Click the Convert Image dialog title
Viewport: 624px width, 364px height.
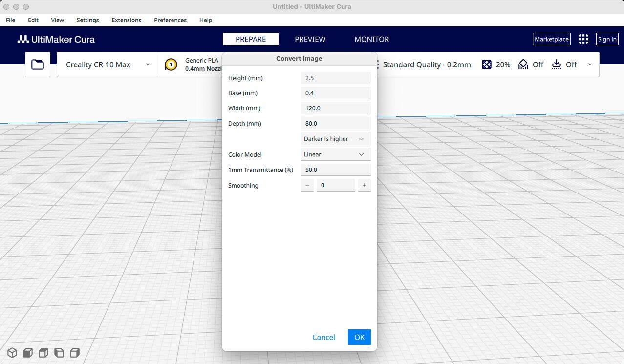click(299, 59)
